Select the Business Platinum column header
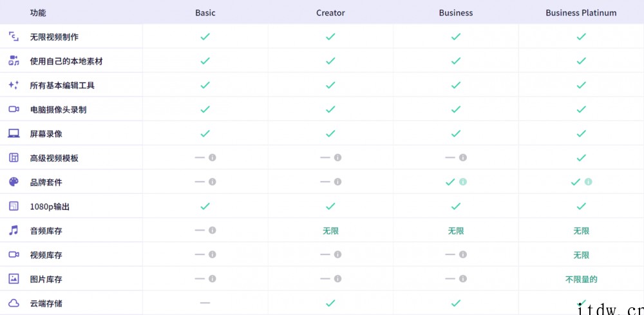This screenshot has width=644, height=315. coord(581,13)
